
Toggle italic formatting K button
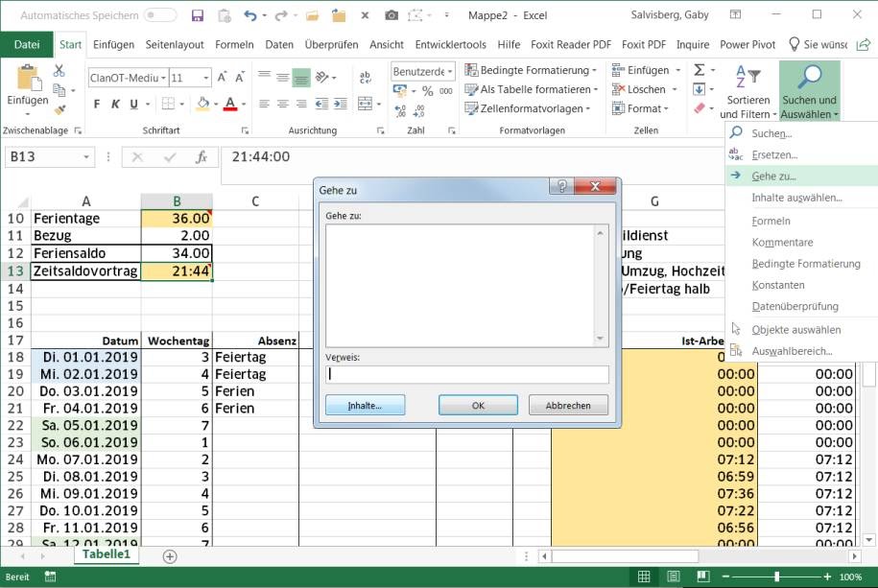[x=115, y=104]
